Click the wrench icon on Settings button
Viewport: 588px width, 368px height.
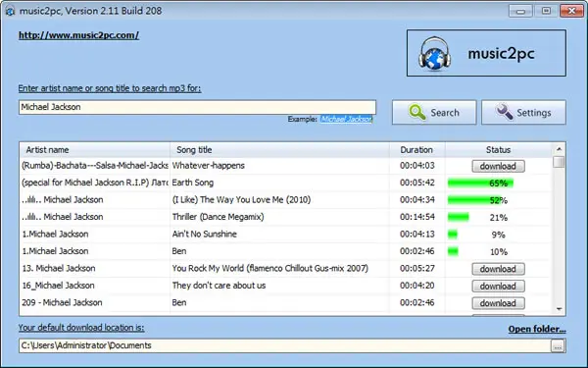tap(505, 112)
